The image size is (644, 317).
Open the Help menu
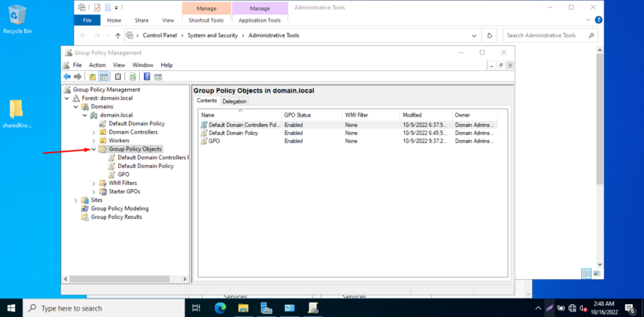[167, 65]
